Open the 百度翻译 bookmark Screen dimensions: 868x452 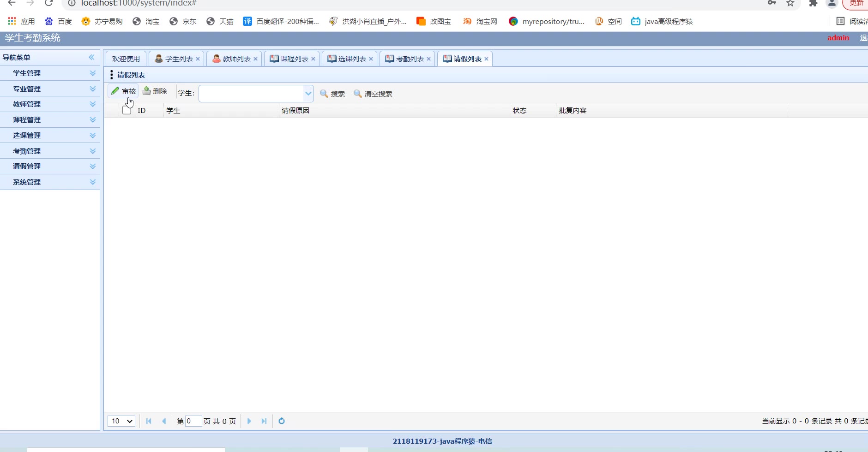(281, 21)
